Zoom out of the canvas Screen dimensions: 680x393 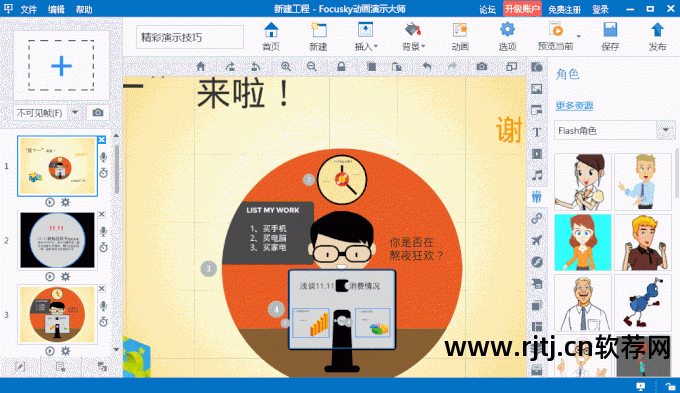click(311, 66)
